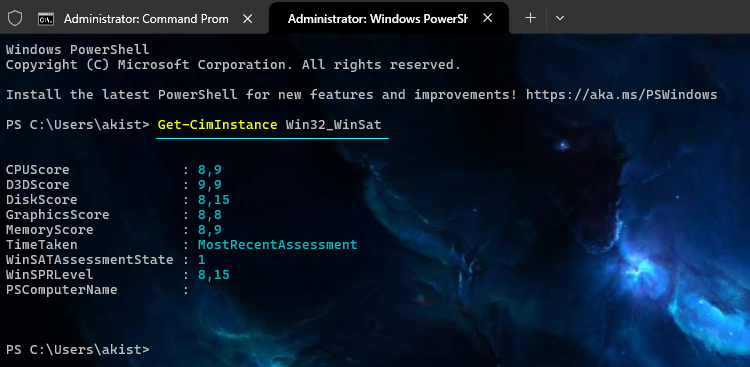Click the Install the latest PowerShell message

(261, 95)
